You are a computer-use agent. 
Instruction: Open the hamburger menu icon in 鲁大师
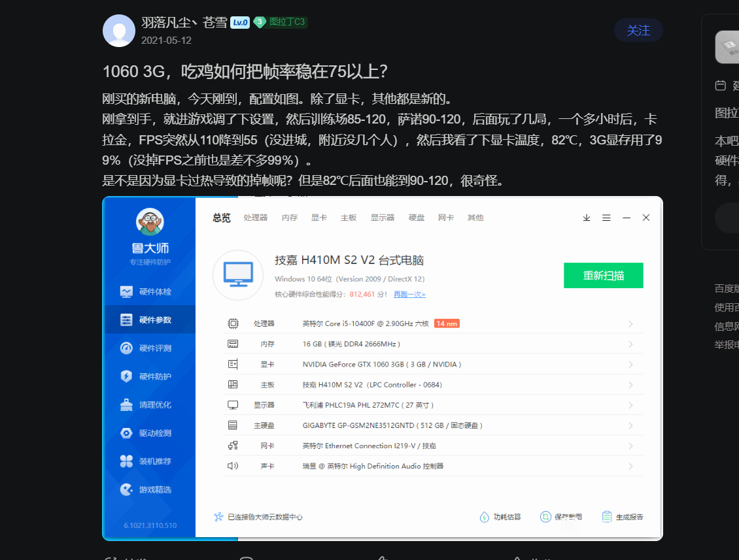tap(606, 218)
